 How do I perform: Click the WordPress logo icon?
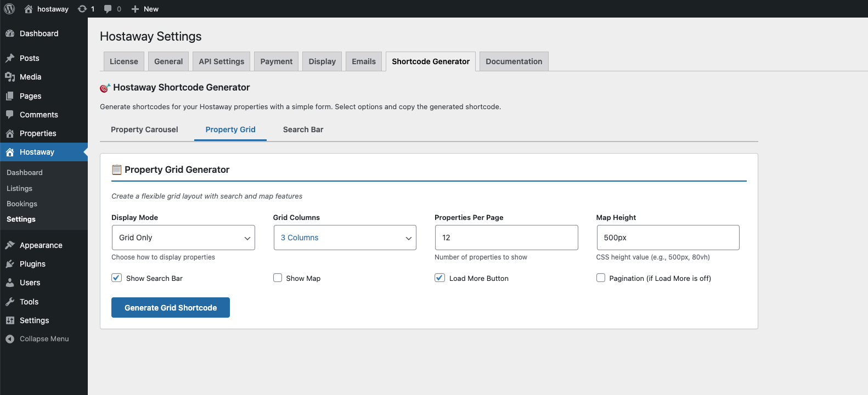tap(9, 9)
